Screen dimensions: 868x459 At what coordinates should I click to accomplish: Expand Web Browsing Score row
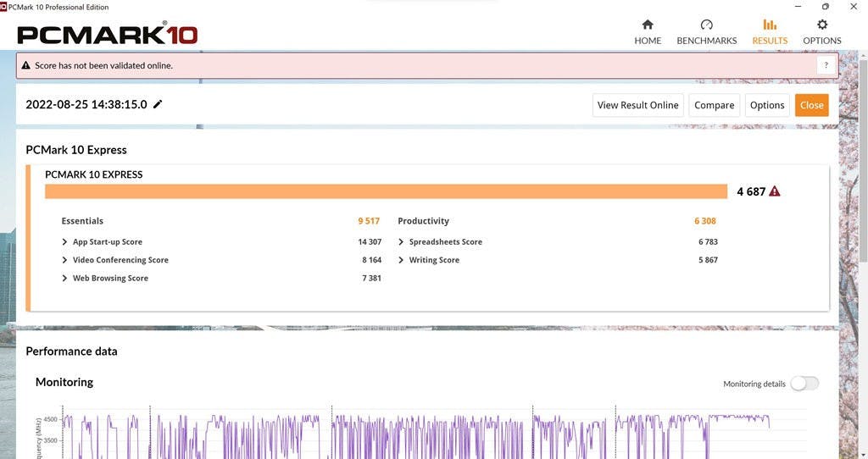coord(64,278)
